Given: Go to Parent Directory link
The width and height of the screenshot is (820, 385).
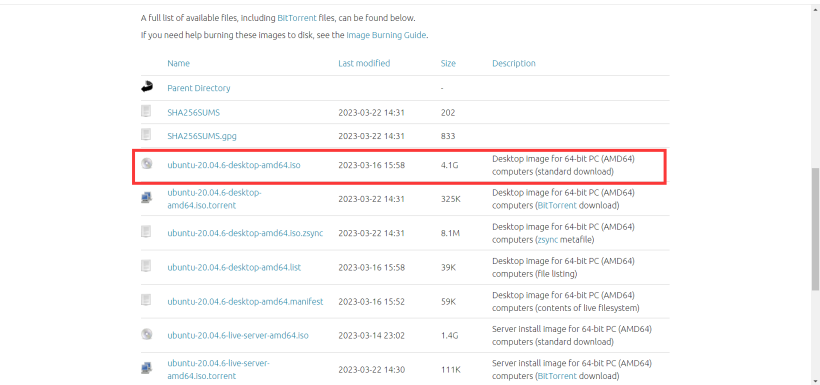Looking at the screenshot, I should pos(199,88).
